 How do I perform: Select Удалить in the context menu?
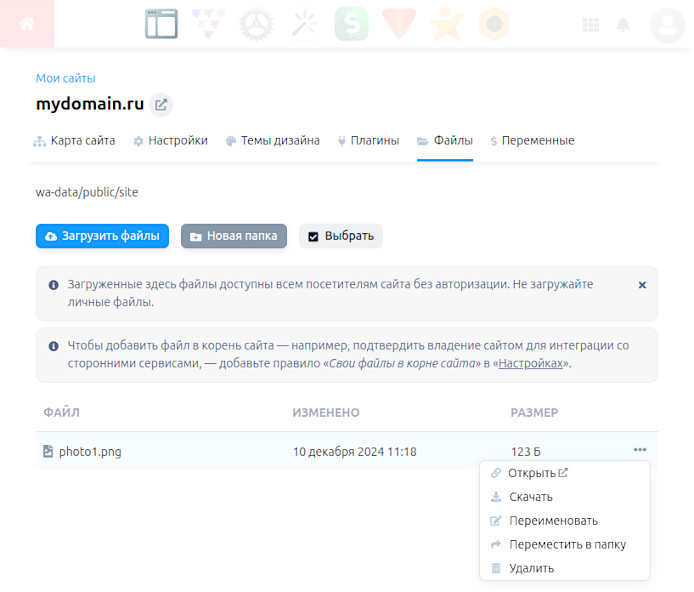pyautogui.click(x=531, y=569)
